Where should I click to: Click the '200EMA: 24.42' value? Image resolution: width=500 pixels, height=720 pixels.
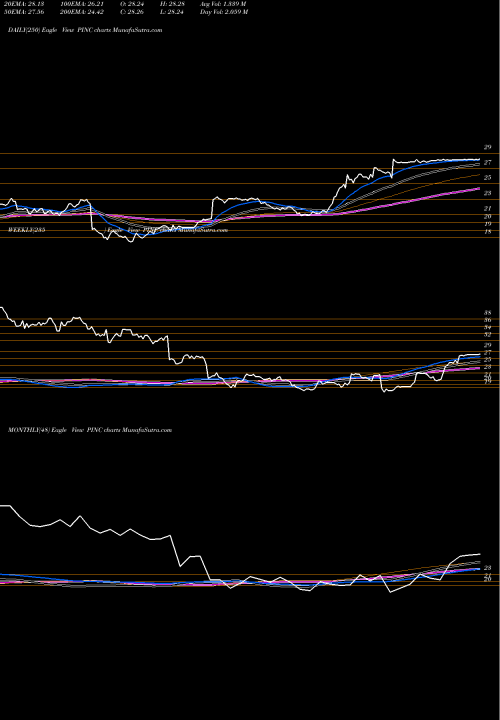pos(81,12)
